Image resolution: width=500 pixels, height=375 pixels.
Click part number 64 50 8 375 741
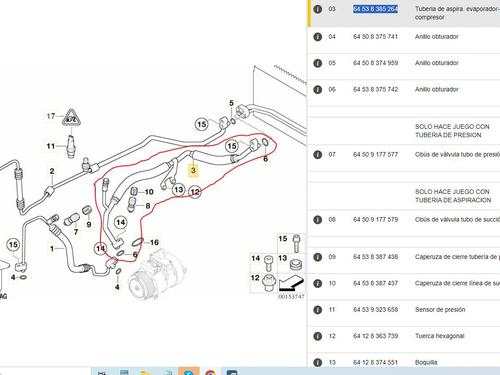coord(375,37)
